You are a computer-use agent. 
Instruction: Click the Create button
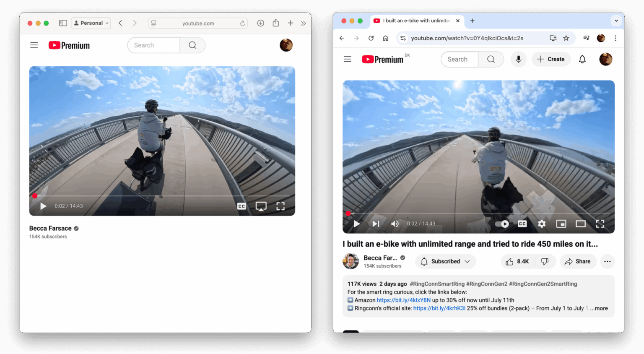pyautogui.click(x=551, y=59)
